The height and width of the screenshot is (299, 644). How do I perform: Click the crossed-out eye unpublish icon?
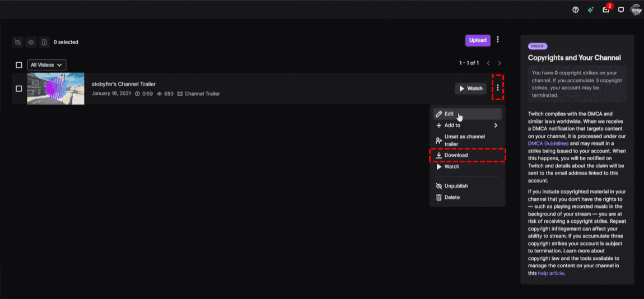pyautogui.click(x=17, y=42)
